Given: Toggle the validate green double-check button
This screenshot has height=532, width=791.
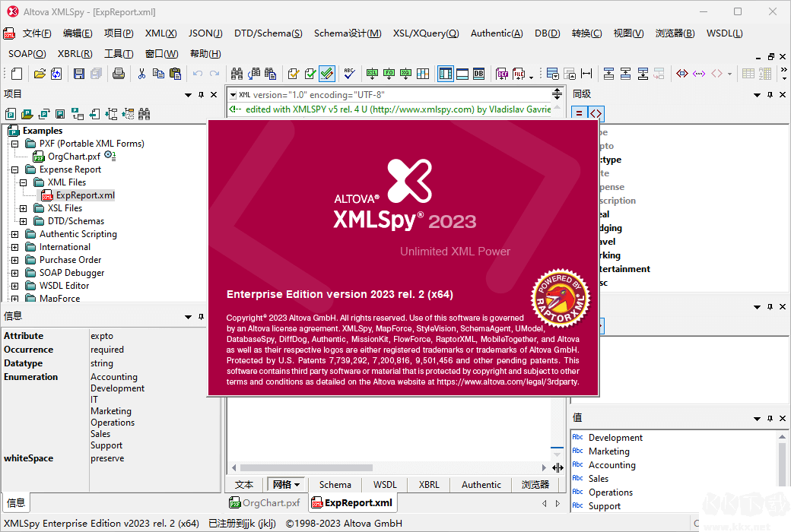Looking at the screenshot, I should point(327,74).
